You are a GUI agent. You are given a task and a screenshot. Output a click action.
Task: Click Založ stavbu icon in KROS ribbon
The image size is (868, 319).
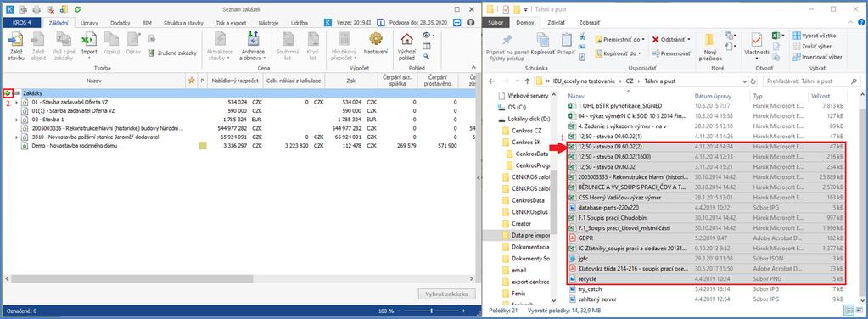point(16,40)
